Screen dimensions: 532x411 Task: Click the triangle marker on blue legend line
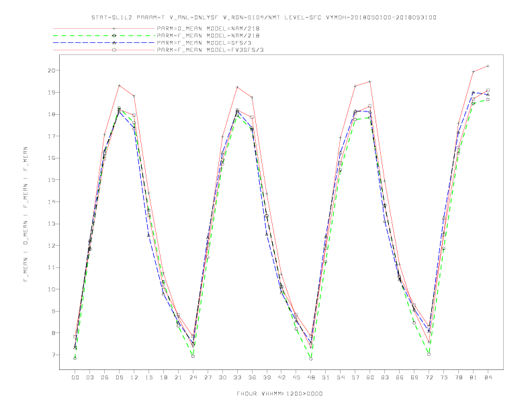[x=114, y=43]
